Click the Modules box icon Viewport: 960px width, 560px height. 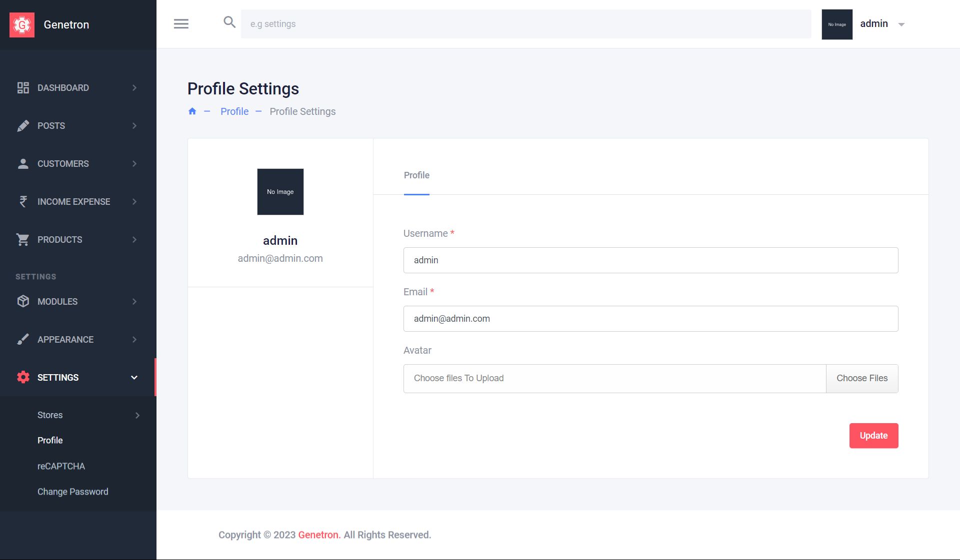(23, 302)
